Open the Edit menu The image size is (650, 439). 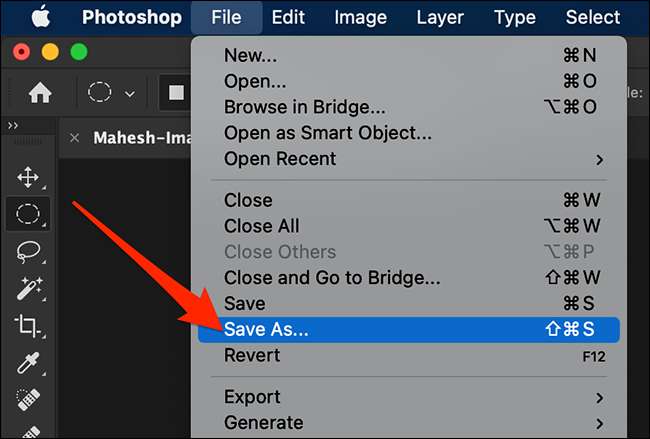click(x=288, y=17)
